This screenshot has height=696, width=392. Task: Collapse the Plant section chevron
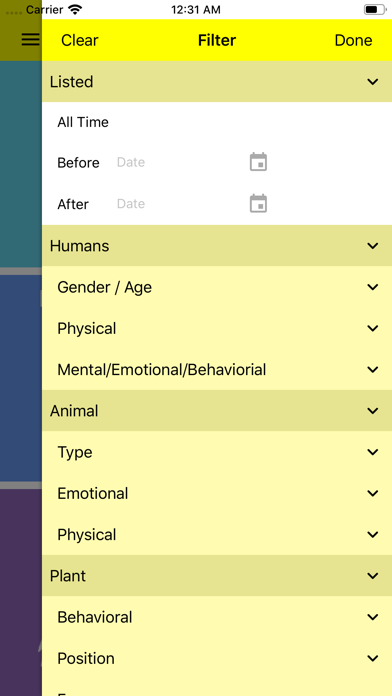coord(373,576)
